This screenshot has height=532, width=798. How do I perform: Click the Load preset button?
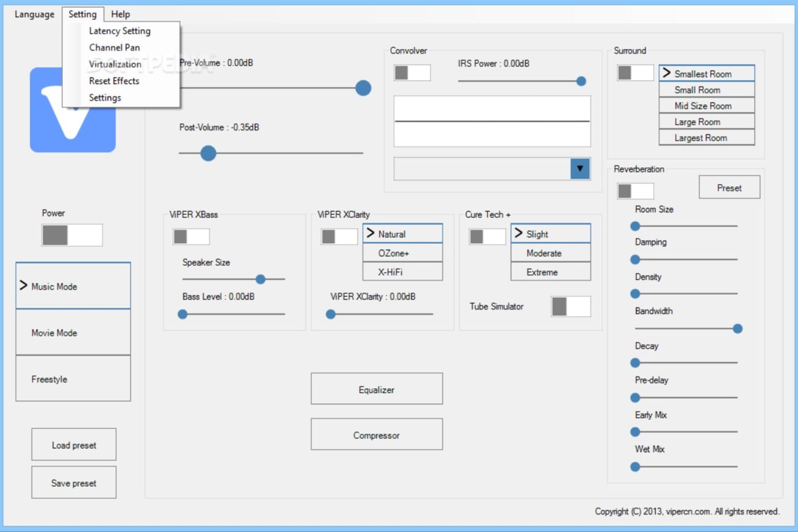click(x=74, y=445)
